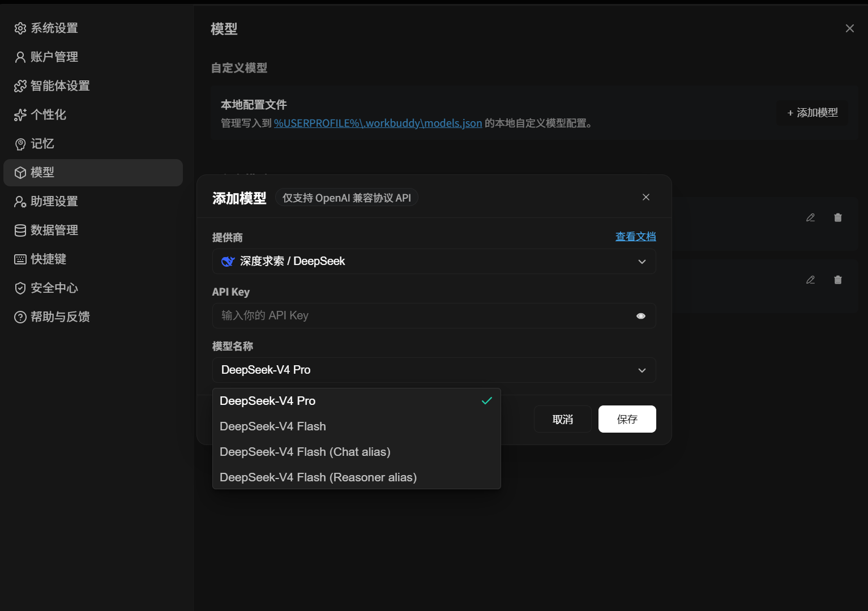Open 系统设置 in the sidebar
This screenshot has width=868, height=611.
tap(93, 28)
